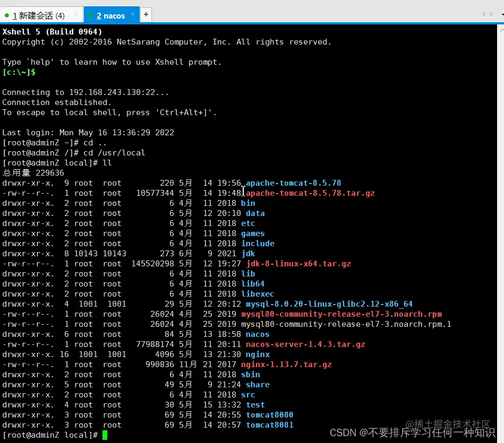Click the "etc" directory entry
Screen dimensions: 504x443
(248, 223)
